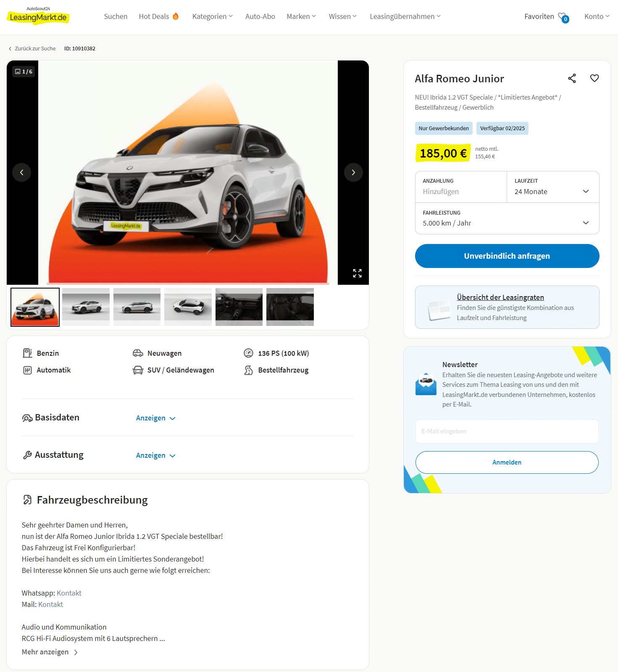
Task: Open fullscreen image view icon
Action: click(357, 273)
